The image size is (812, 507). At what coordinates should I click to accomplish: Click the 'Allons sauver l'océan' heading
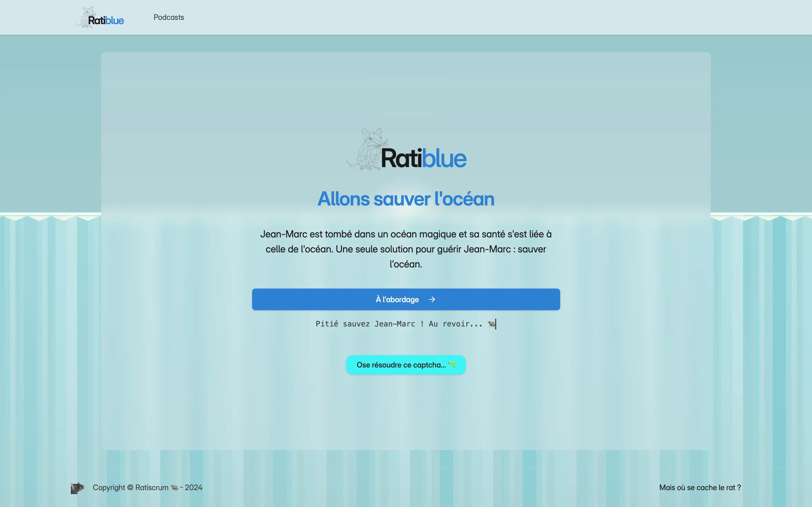point(406,199)
